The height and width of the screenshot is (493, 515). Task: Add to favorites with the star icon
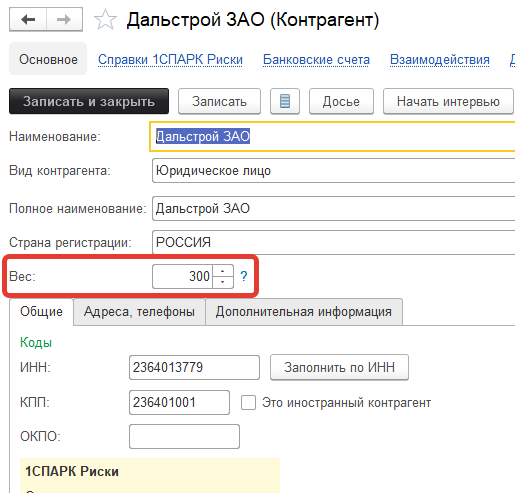click(x=105, y=20)
